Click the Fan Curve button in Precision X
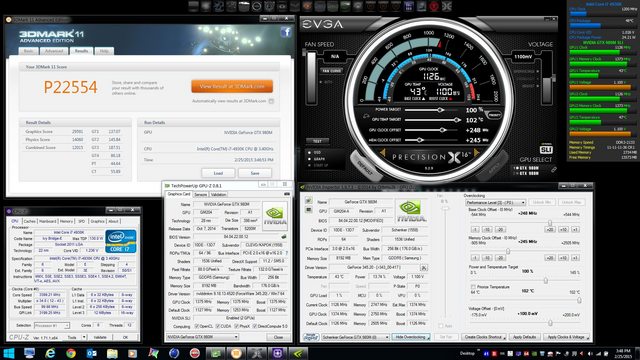640x360 pixels. [x=331, y=71]
